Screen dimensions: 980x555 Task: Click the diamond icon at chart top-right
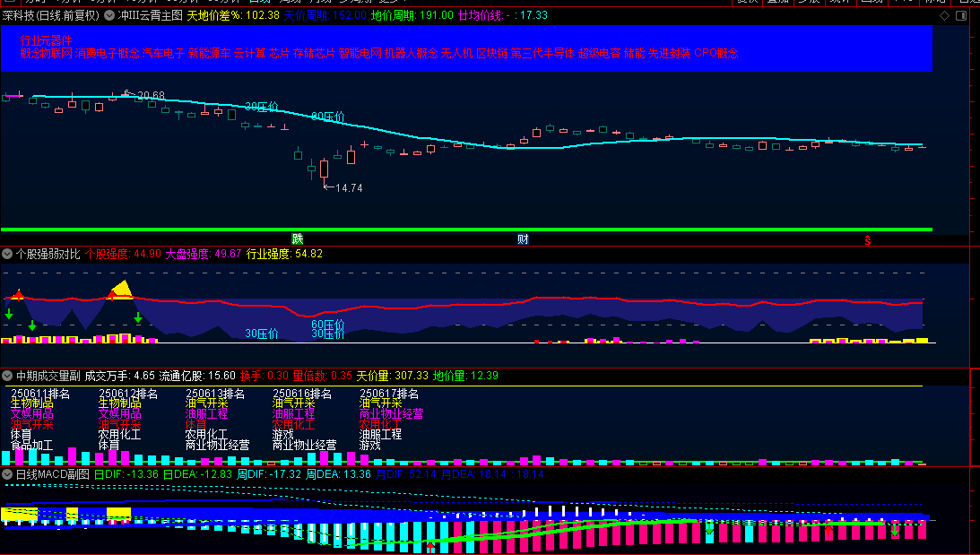pyautogui.click(x=945, y=15)
